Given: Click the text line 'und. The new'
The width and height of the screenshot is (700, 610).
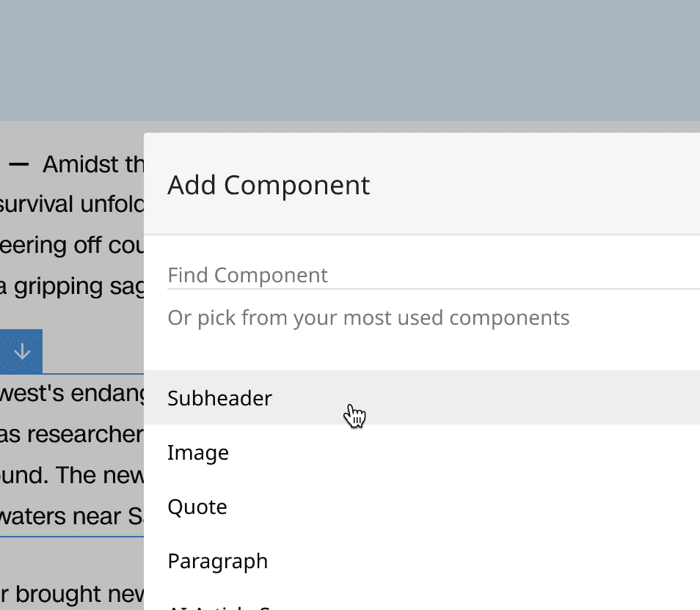Looking at the screenshot, I should (x=72, y=475).
